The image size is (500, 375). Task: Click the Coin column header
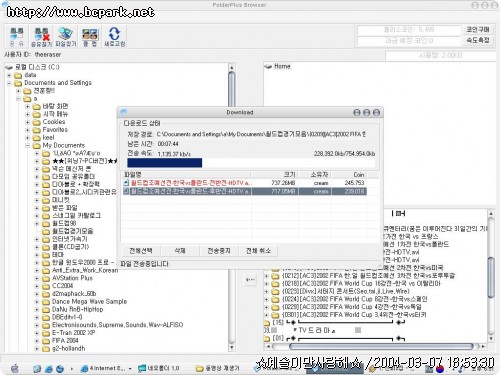pos(349,175)
